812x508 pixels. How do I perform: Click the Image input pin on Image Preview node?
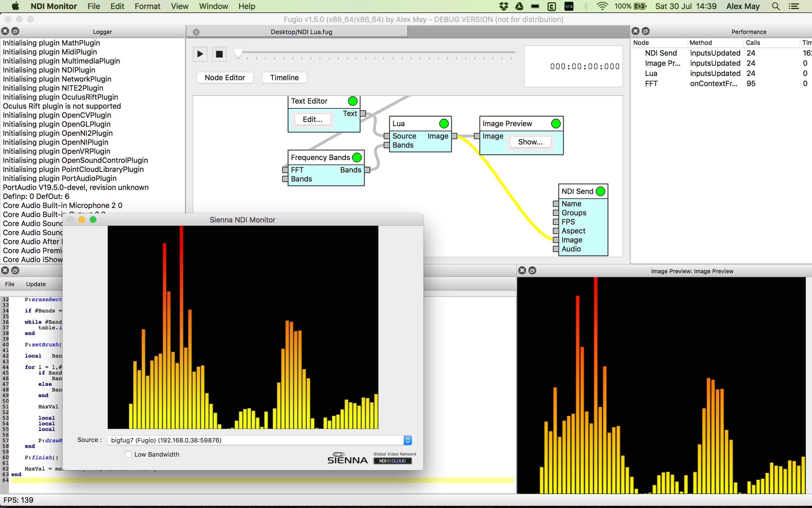pyautogui.click(x=477, y=136)
